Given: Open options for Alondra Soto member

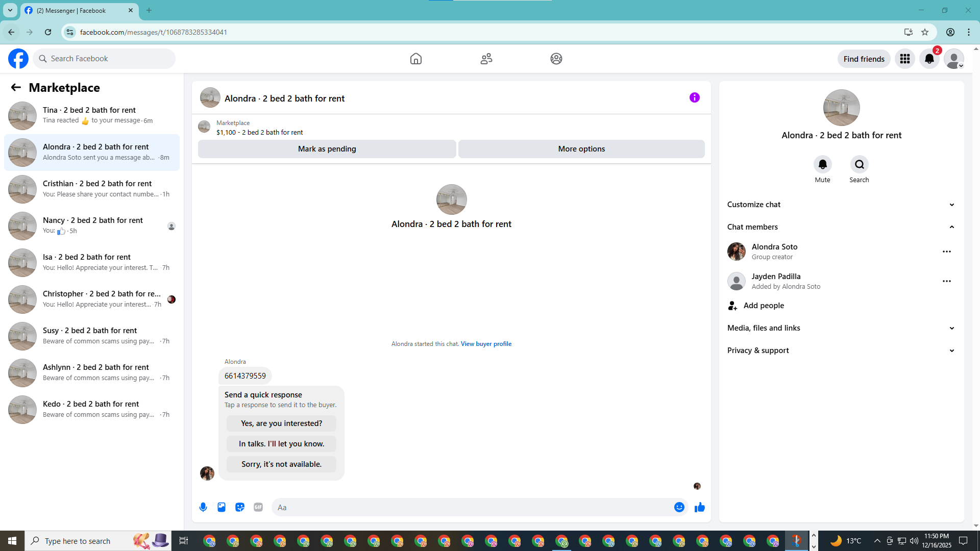Looking at the screenshot, I should [947, 252].
